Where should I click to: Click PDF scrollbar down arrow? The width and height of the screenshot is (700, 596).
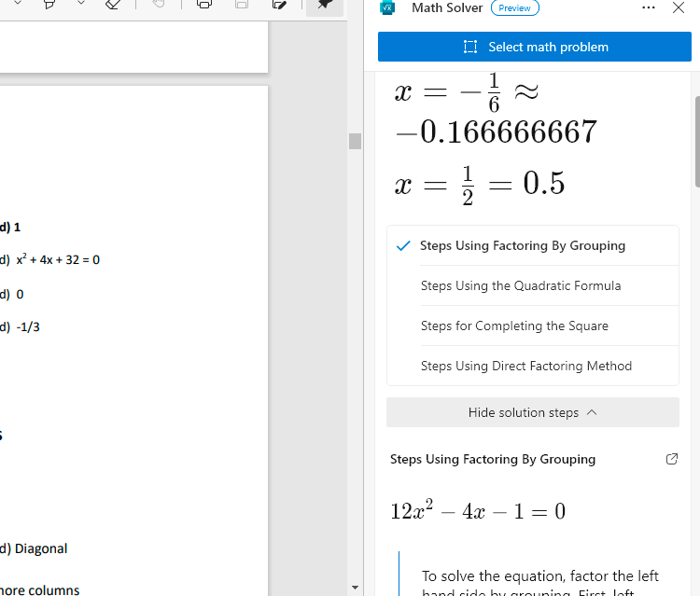(x=355, y=588)
